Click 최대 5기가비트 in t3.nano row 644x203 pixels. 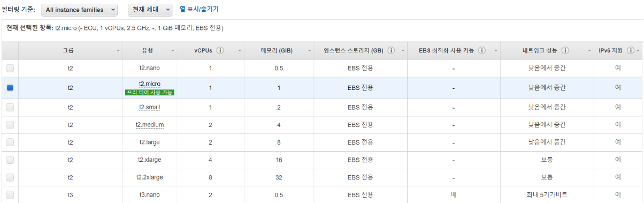(547, 195)
